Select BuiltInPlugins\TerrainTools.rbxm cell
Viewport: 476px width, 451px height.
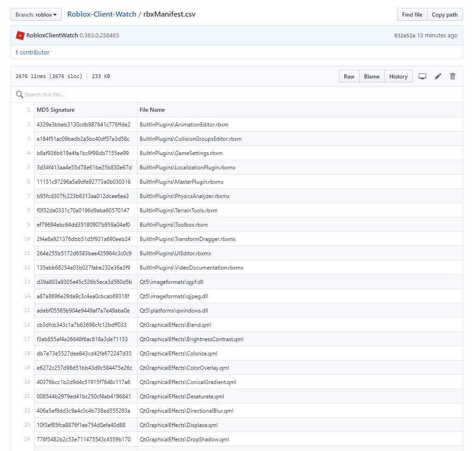300,210
